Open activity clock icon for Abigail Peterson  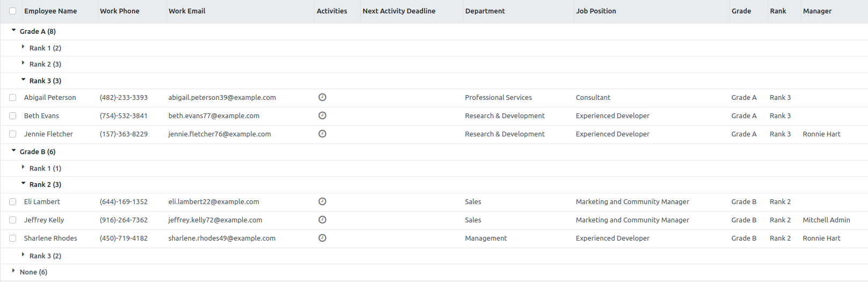click(x=322, y=97)
